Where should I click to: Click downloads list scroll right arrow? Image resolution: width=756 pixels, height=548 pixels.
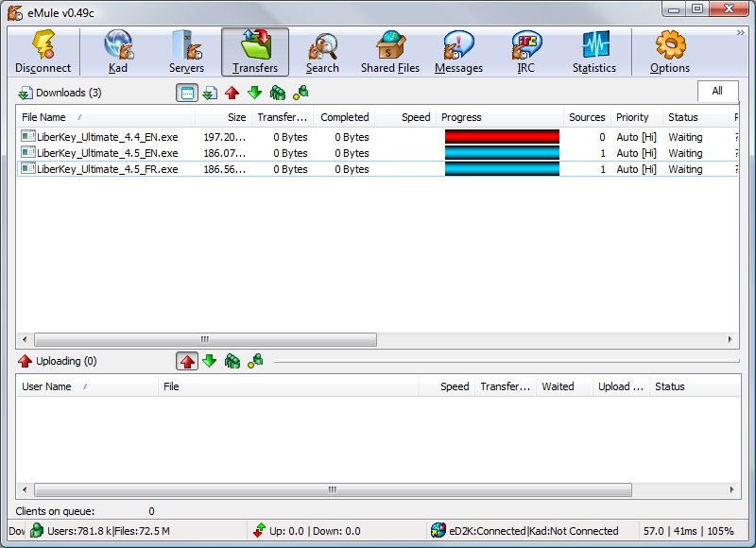tap(730, 339)
